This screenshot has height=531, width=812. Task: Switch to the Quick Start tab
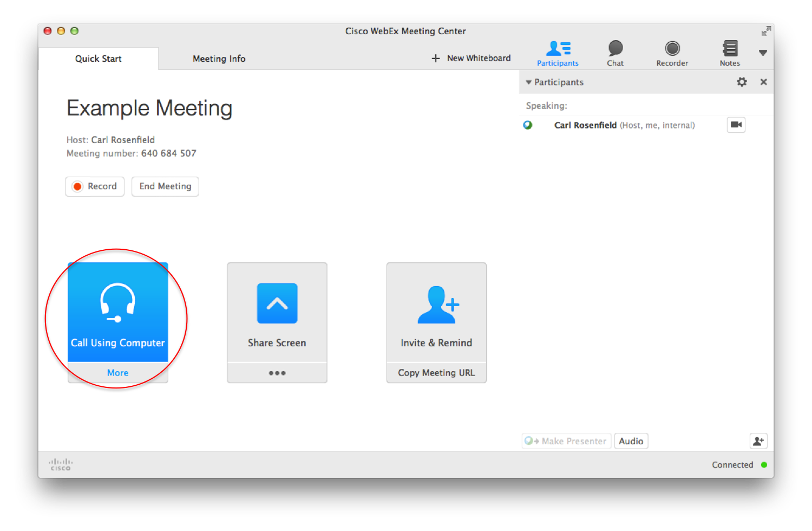[x=98, y=59]
